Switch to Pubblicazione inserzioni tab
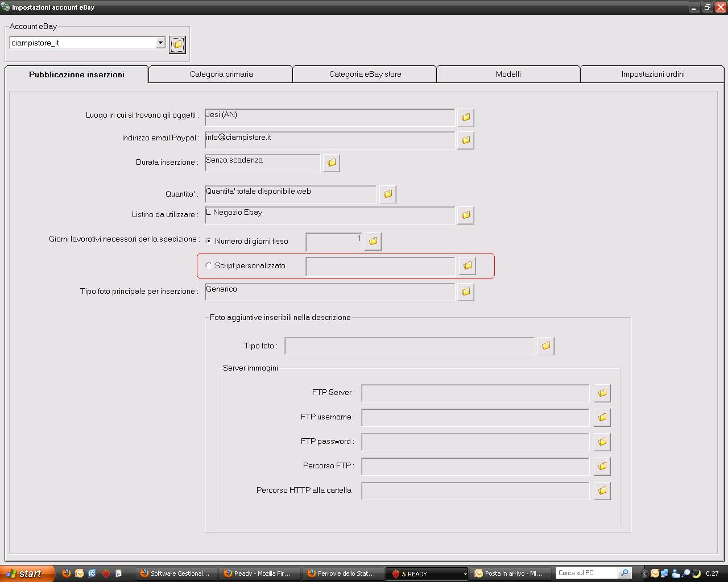This screenshot has width=728, height=582. pos(77,74)
